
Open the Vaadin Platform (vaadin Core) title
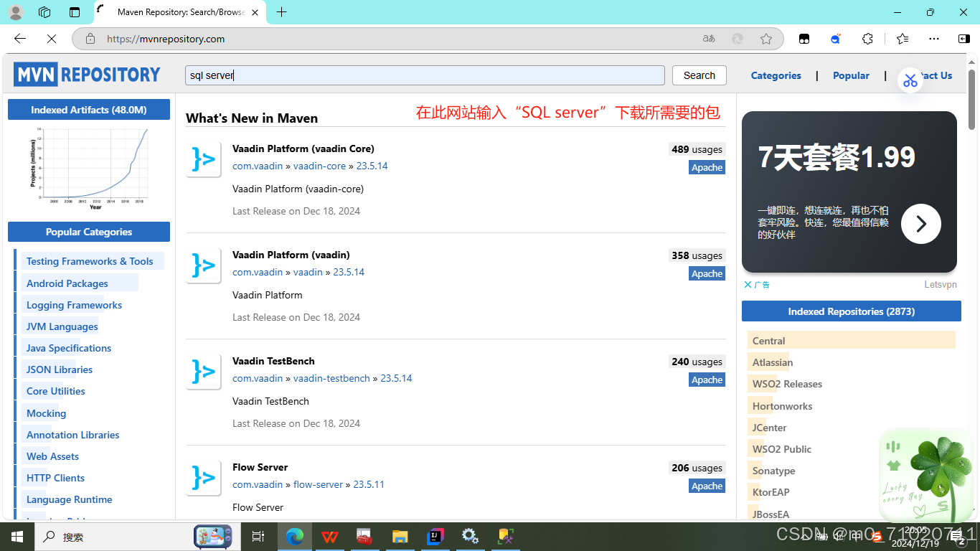click(303, 149)
